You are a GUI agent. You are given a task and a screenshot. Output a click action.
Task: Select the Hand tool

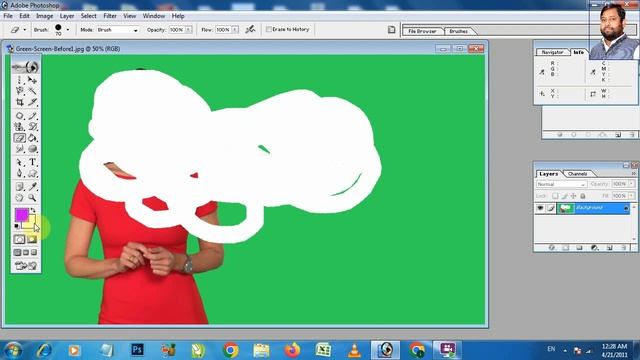pyautogui.click(x=20, y=198)
